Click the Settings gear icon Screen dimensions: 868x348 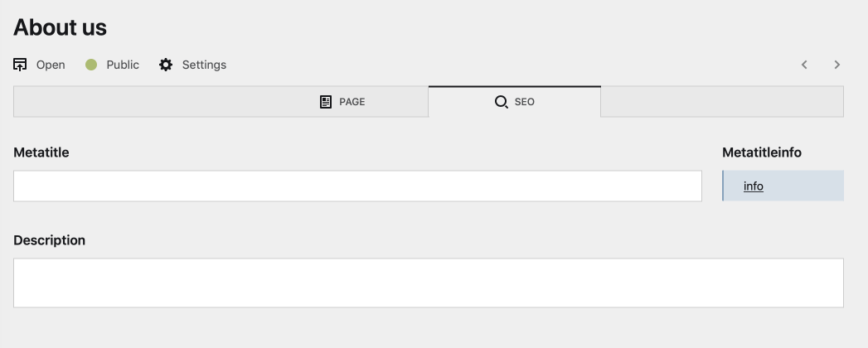[166, 65]
